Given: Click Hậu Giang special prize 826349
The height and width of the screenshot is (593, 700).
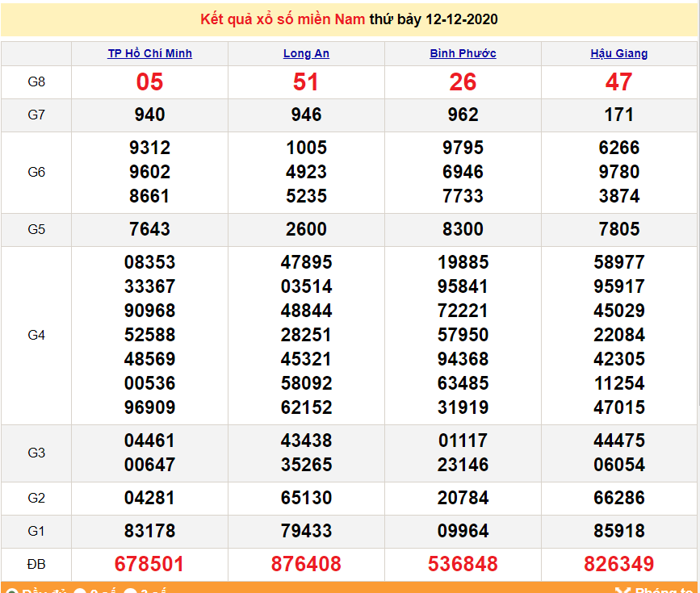Looking at the screenshot, I should click(618, 563).
